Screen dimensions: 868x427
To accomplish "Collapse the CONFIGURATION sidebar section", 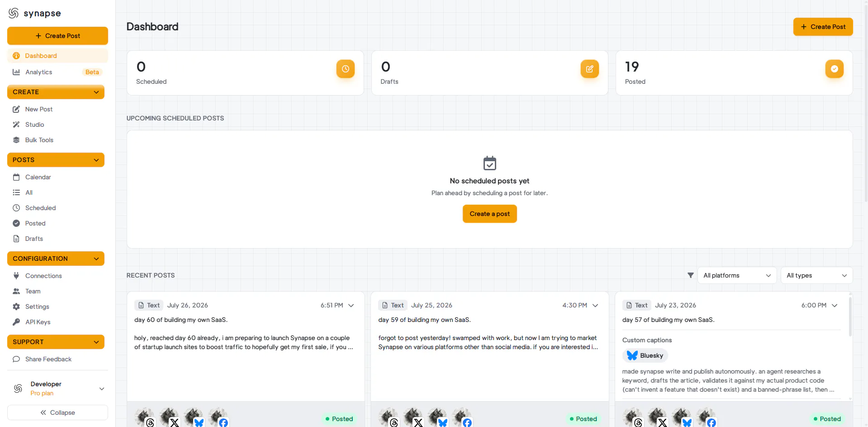I will (x=56, y=259).
